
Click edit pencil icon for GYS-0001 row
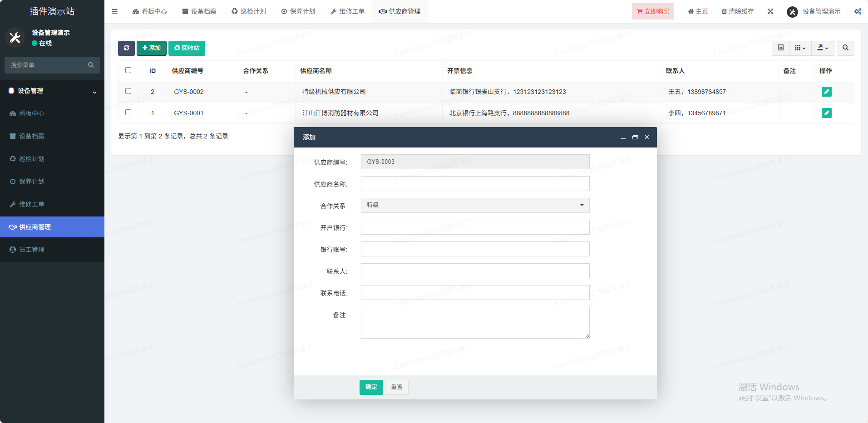(826, 113)
